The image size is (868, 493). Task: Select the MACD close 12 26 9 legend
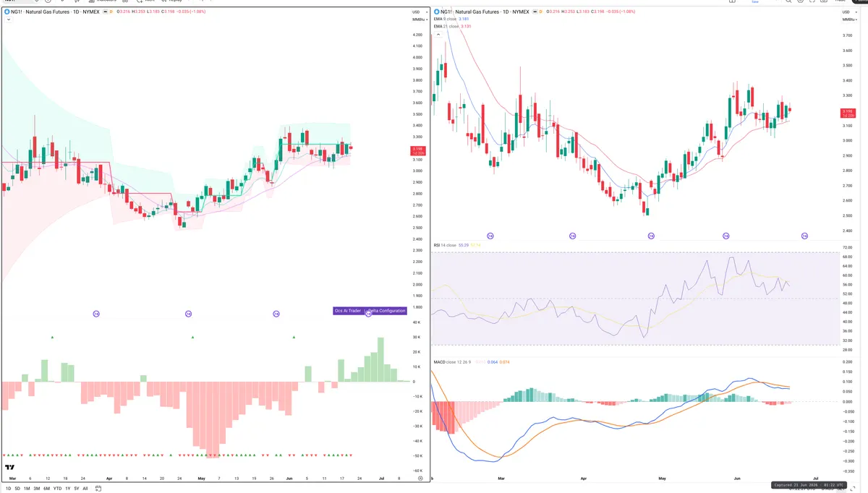pos(453,361)
